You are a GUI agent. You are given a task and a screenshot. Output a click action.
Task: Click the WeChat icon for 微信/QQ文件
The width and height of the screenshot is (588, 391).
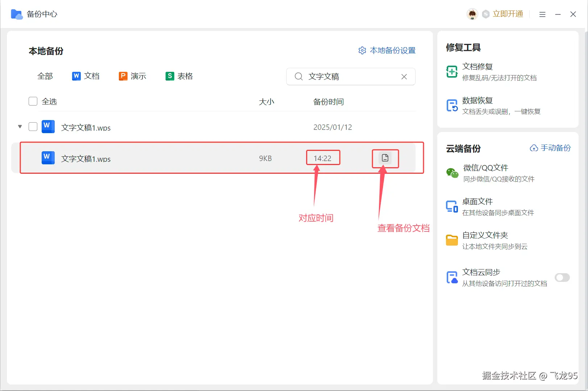452,173
